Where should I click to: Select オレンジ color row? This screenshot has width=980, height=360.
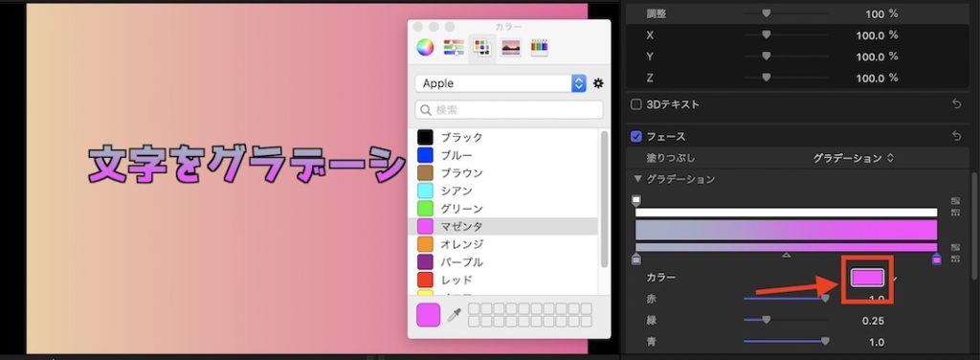(502, 244)
